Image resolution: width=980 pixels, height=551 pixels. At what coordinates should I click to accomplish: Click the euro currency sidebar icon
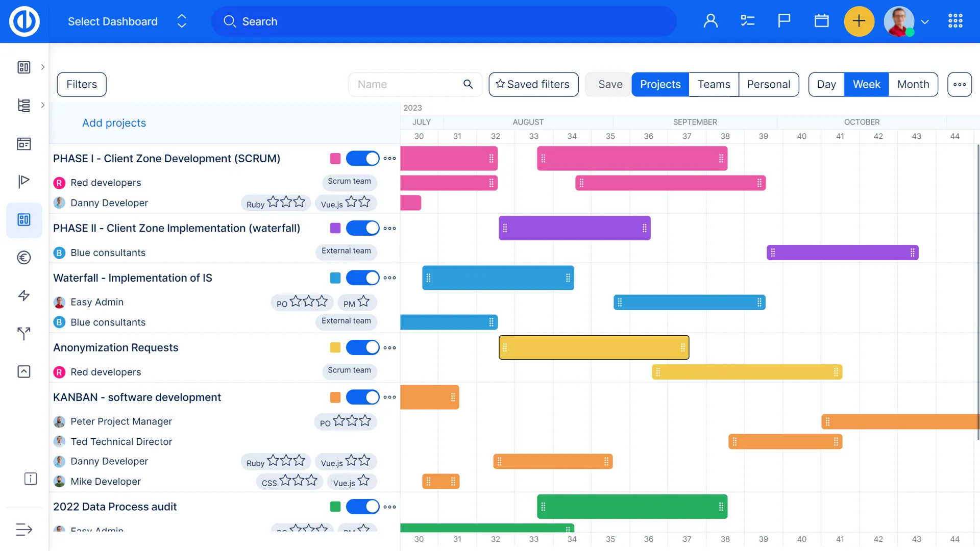point(24,258)
